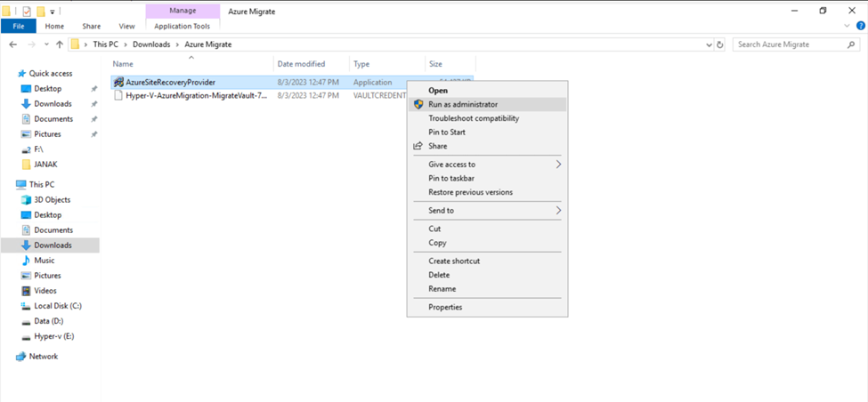Image resolution: width=868 pixels, height=402 pixels.
Task: Click the Manage contextual tab
Action: [x=183, y=11]
